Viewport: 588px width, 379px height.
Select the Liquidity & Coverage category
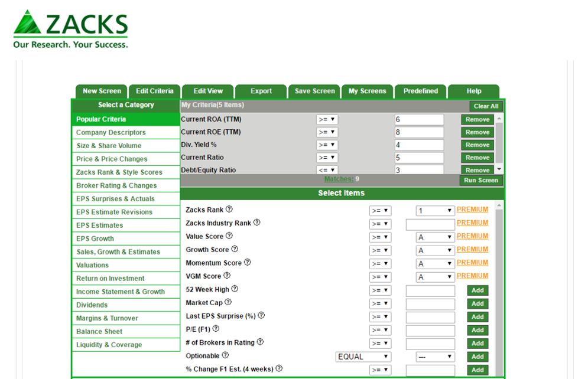point(126,345)
